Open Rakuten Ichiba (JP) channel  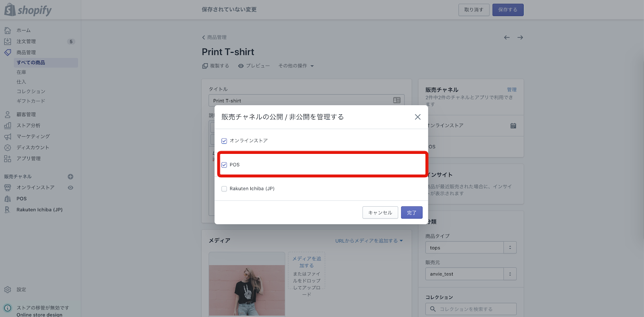click(x=39, y=209)
